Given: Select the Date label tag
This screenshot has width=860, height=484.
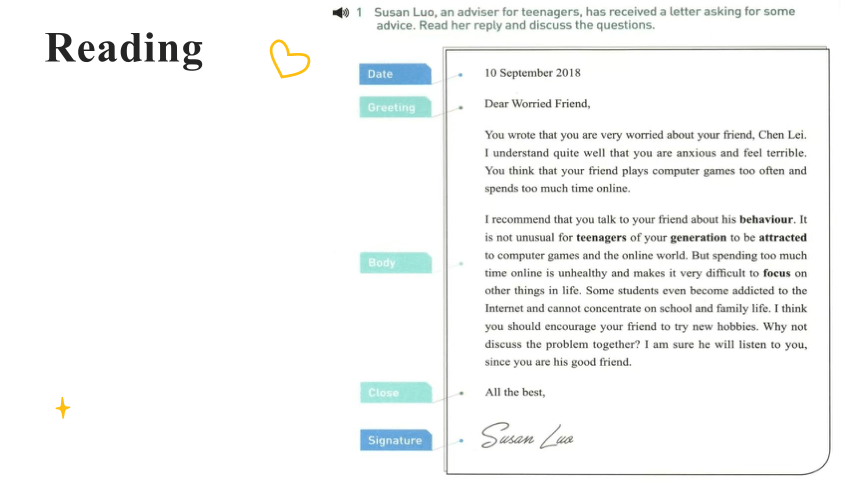Looking at the screenshot, I should tap(395, 74).
